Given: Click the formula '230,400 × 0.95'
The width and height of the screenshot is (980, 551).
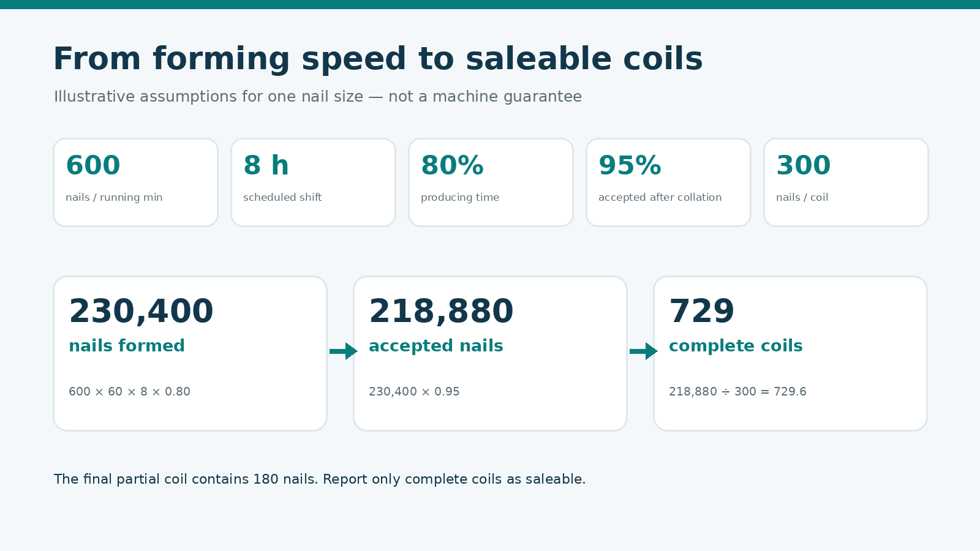Looking at the screenshot, I should (x=414, y=392).
